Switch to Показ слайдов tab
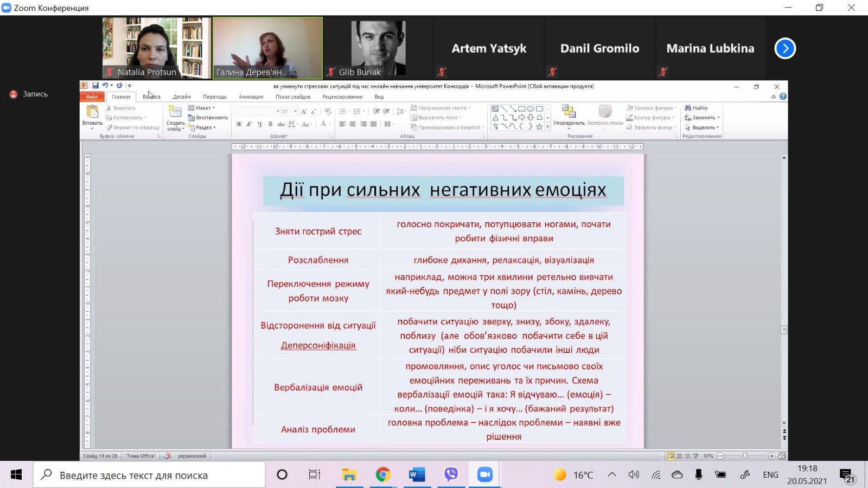Viewport: 868px width, 488px height. coord(292,97)
